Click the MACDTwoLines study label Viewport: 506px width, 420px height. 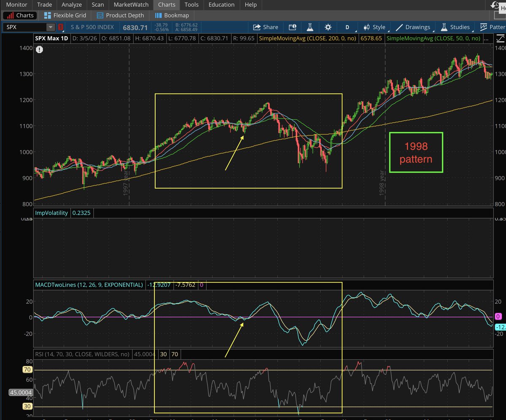coord(89,285)
